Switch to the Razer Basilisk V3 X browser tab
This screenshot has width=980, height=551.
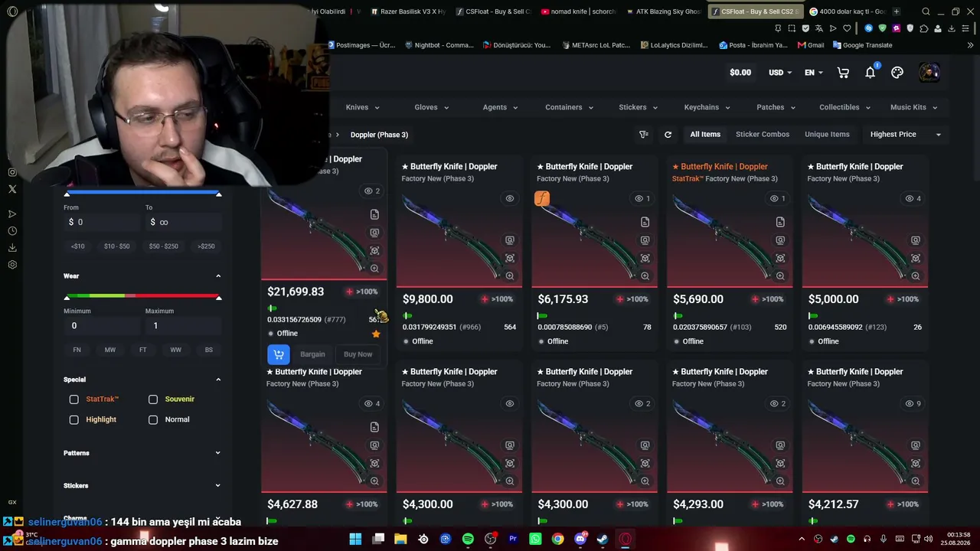408,11
